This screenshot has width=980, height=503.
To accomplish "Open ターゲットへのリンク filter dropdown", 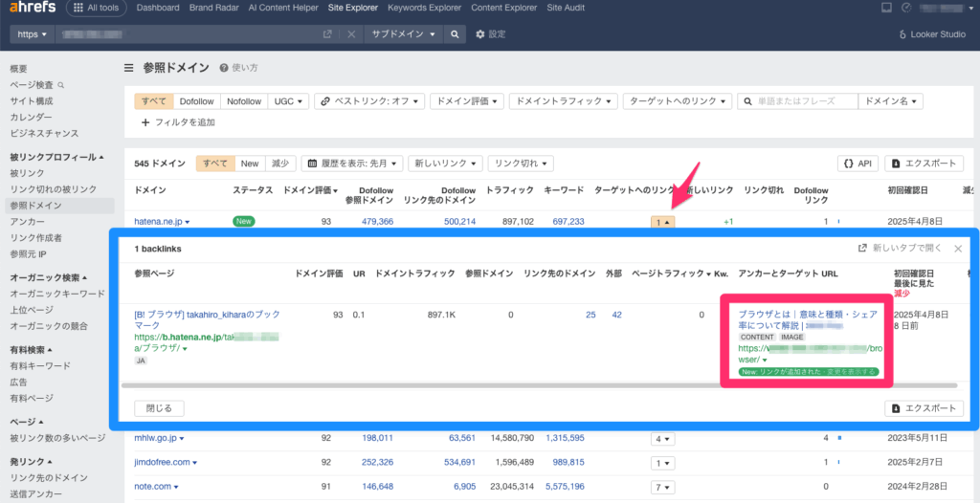I will pos(678,101).
